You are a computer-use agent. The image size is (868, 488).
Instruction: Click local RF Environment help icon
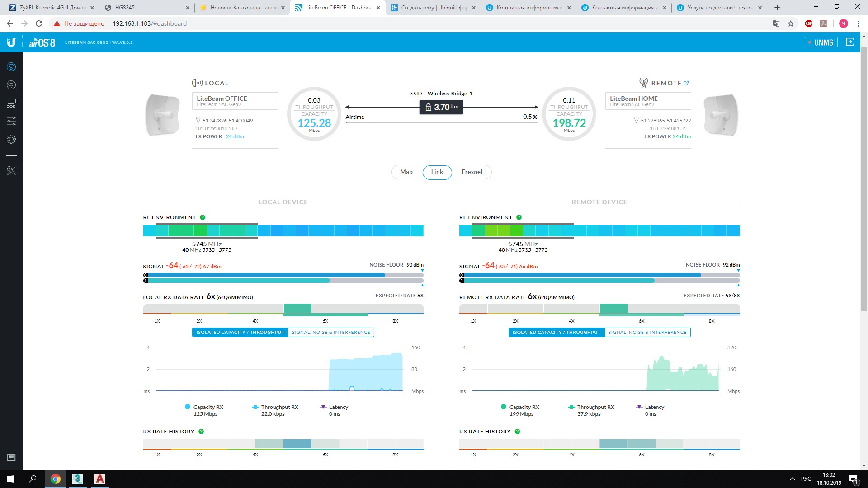pyautogui.click(x=203, y=217)
